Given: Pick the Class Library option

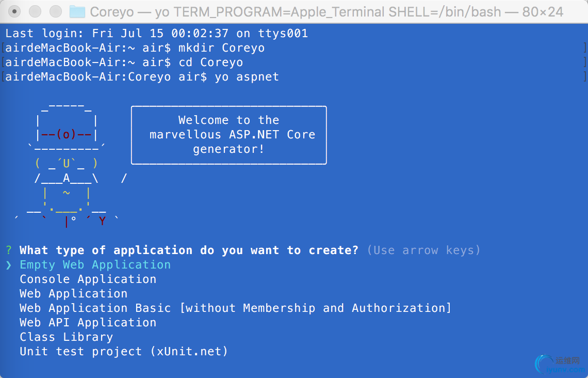Looking at the screenshot, I should [x=66, y=337].
